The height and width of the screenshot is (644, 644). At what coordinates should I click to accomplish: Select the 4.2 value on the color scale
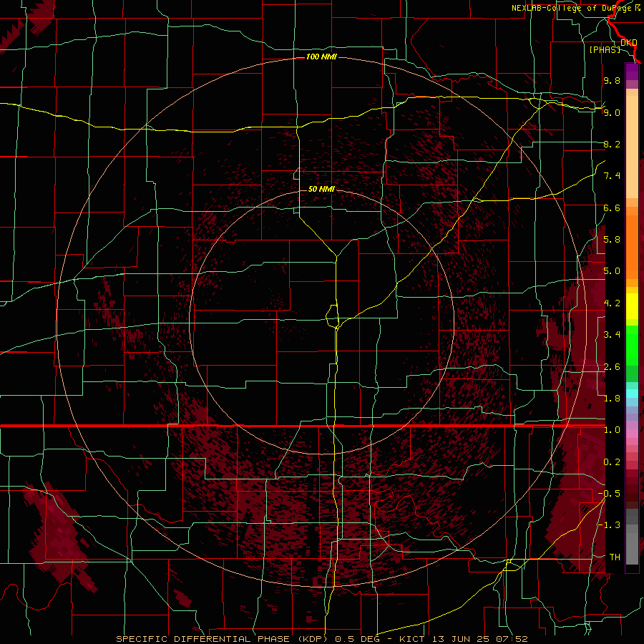click(x=612, y=303)
